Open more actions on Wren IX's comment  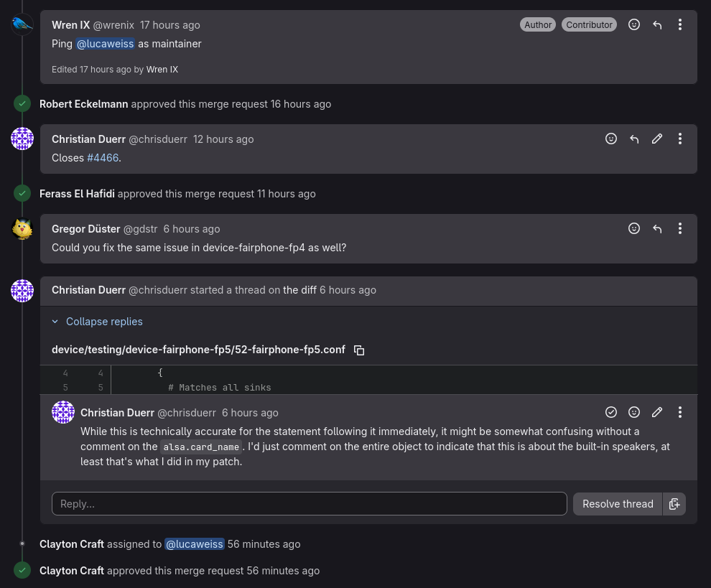680,24
